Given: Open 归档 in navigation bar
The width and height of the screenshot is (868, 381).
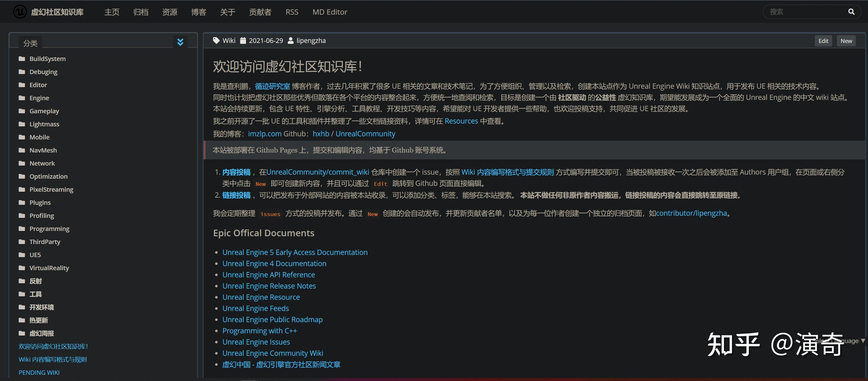Looking at the screenshot, I should tap(141, 12).
